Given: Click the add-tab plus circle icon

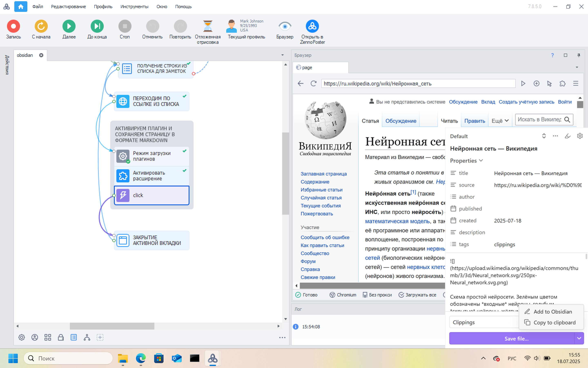Looking at the screenshot, I should tap(537, 83).
